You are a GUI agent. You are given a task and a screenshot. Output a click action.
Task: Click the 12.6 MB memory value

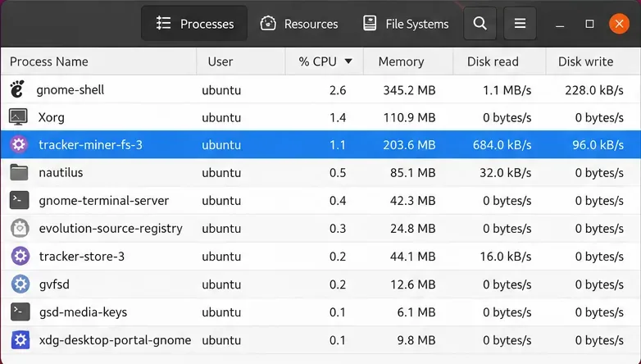pyautogui.click(x=413, y=284)
